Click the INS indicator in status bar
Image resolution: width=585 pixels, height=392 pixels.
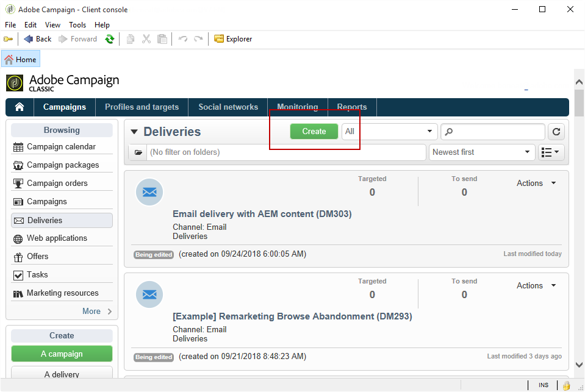click(x=543, y=385)
